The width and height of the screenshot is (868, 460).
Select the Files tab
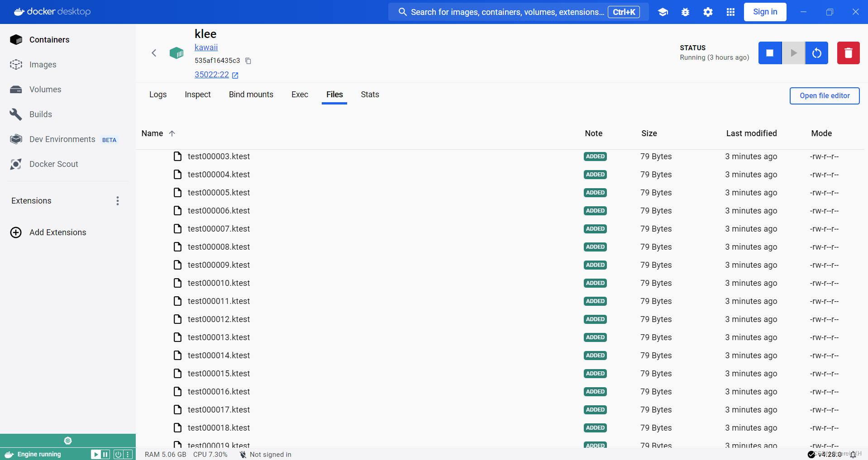[334, 95]
